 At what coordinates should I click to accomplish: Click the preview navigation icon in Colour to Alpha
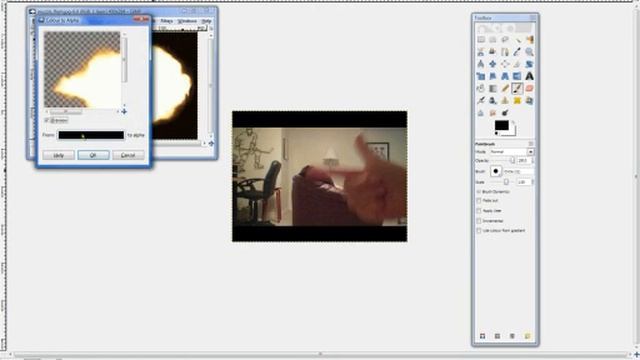pos(124,111)
